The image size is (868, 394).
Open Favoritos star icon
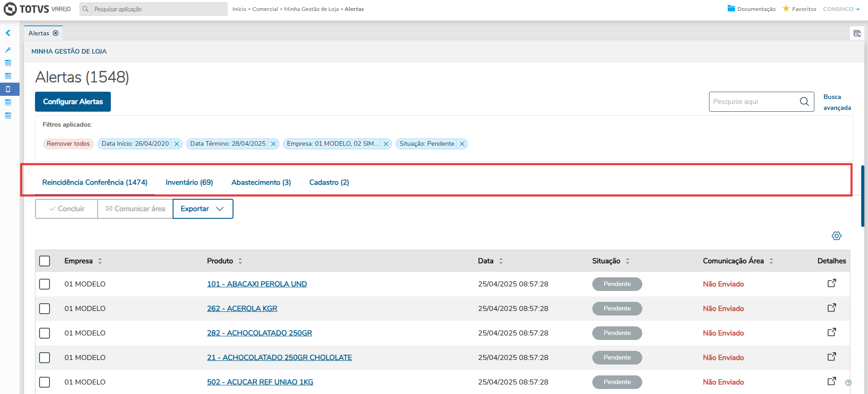point(786,9)
